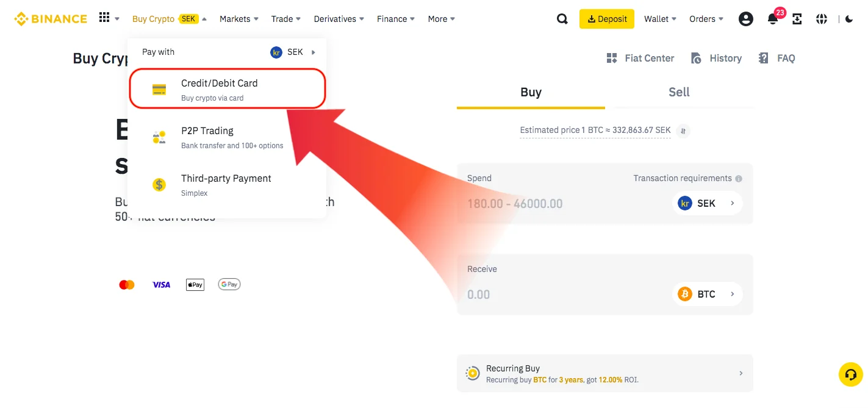This screenshot has width=868, height=408.
Task: Open the support headset chat icon
Action: tap(851, 374)
